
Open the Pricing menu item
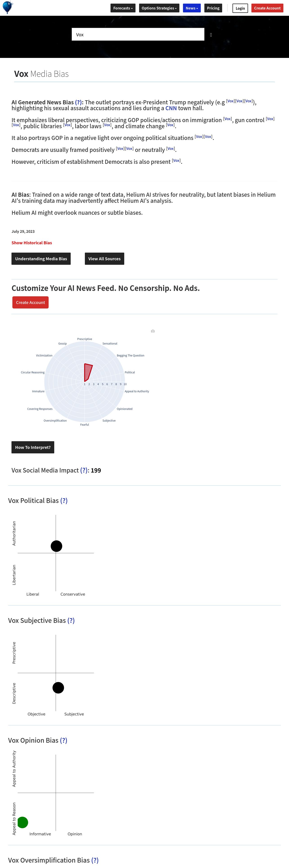[x=213, y=8]
